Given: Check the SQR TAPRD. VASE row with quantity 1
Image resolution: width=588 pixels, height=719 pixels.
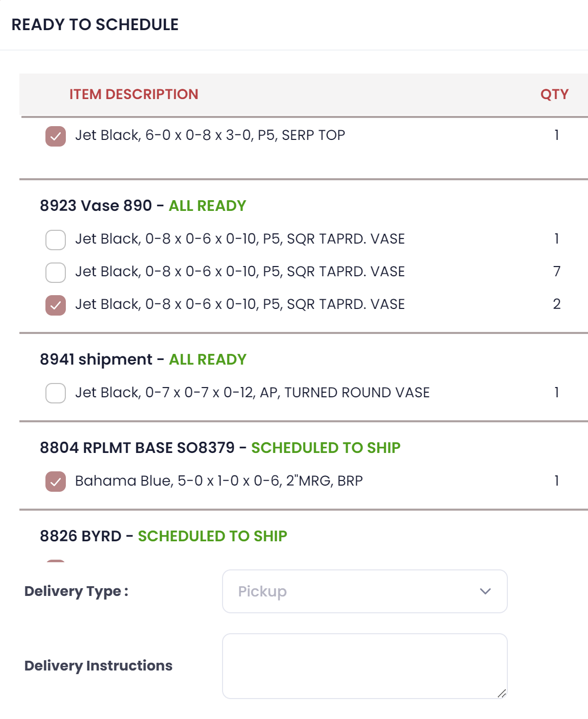Looking at the screenshot, I should coord(56,240).
